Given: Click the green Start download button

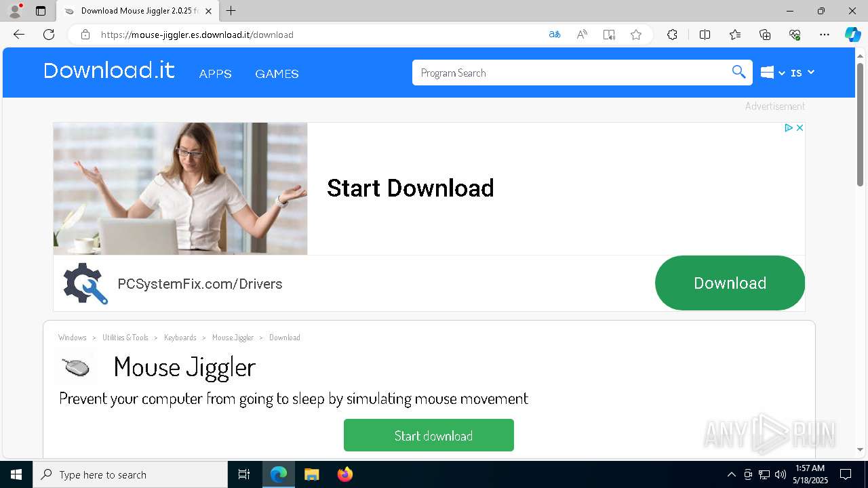Looking at the screenshot, I should pyautogui.click(x=429, y=435).
